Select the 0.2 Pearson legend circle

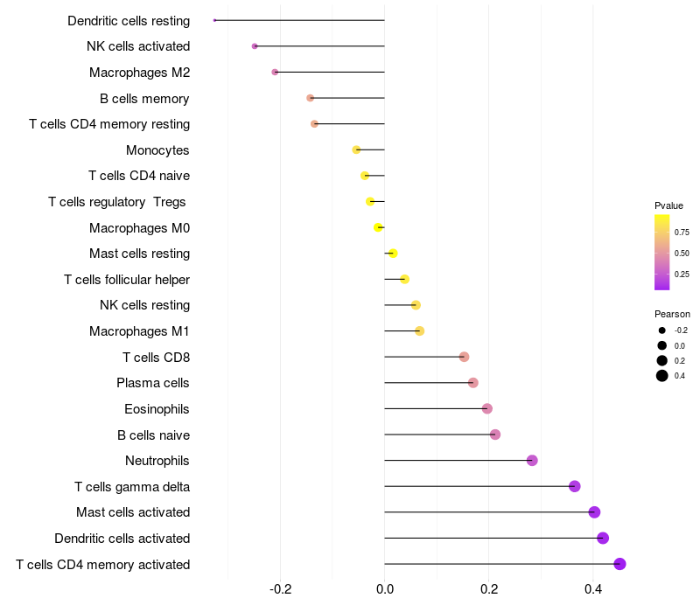(662, 360)
